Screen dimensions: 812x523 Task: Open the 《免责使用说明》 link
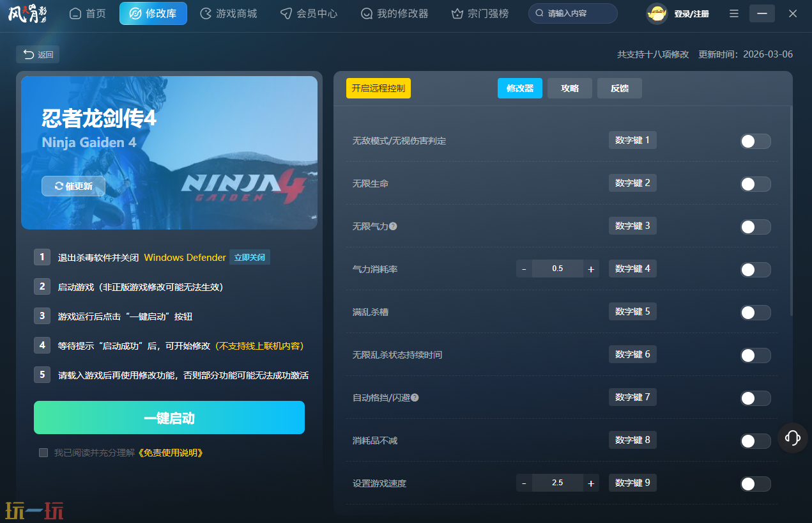pos(170,453)
